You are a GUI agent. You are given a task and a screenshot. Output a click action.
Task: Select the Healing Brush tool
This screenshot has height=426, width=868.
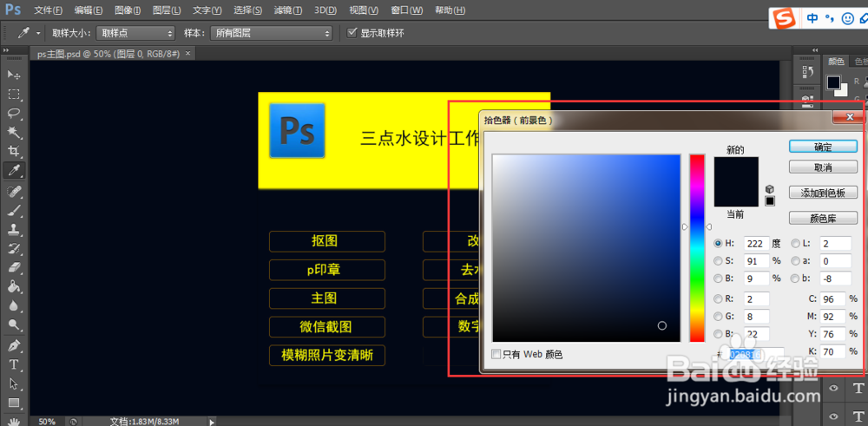[14, 192]
